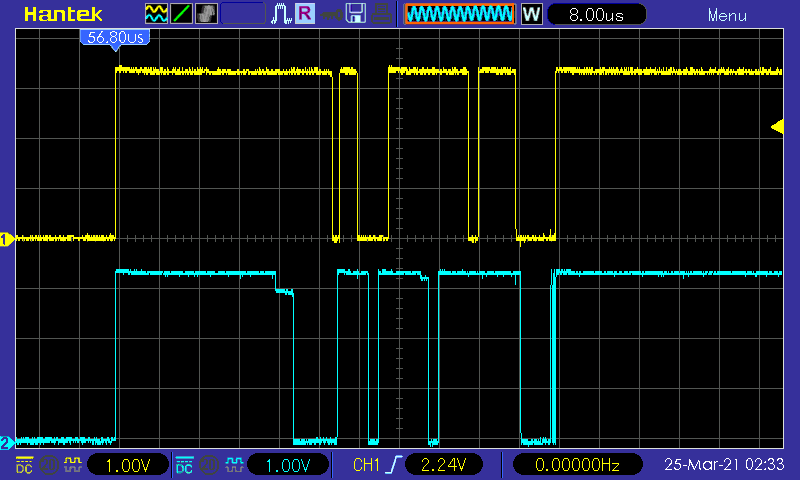Open the Menu

(727, 15)
